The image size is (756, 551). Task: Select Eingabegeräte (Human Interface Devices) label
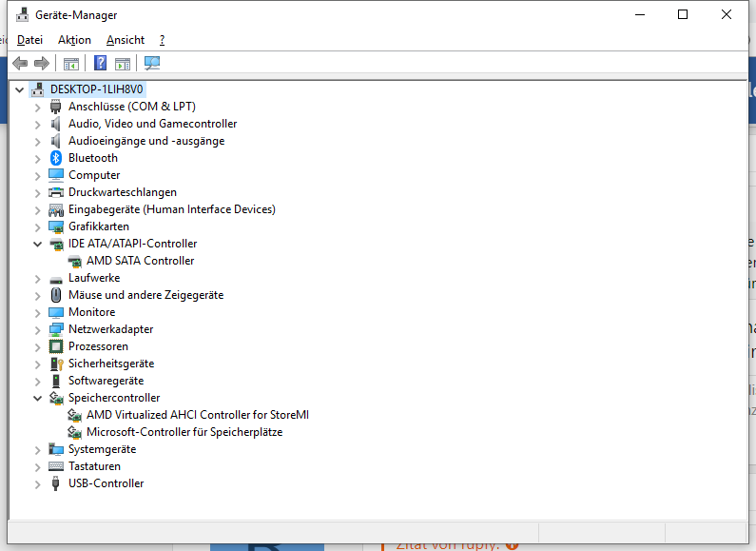coord(172,209)
